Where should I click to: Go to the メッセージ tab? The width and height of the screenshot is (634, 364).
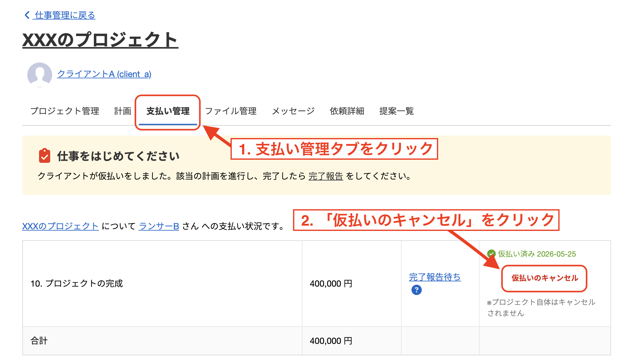pos(293,111)
